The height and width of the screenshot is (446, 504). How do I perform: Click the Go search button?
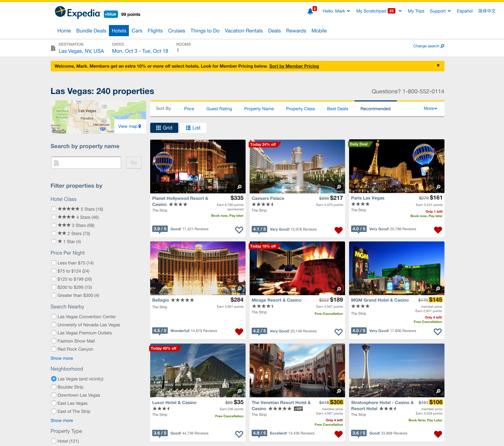tap(134, 163)
